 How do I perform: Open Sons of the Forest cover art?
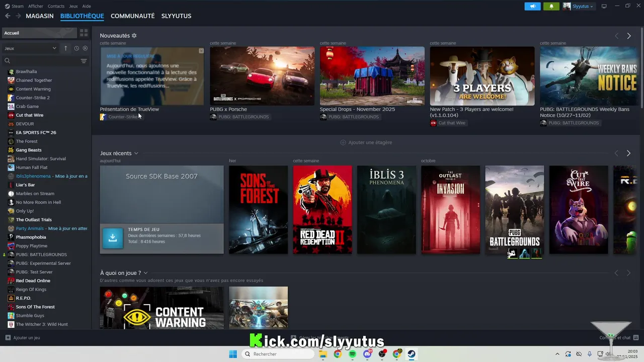click(258, 210)
